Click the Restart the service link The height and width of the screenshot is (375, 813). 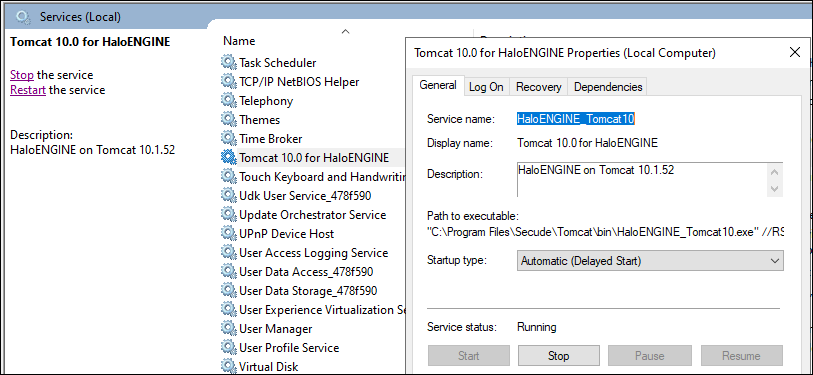[28, 90]
